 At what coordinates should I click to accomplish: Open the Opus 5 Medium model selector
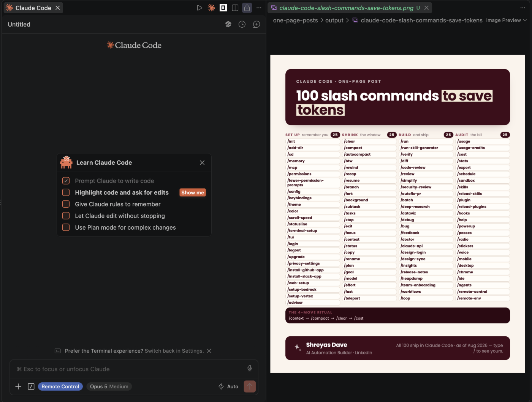point(109,386)
